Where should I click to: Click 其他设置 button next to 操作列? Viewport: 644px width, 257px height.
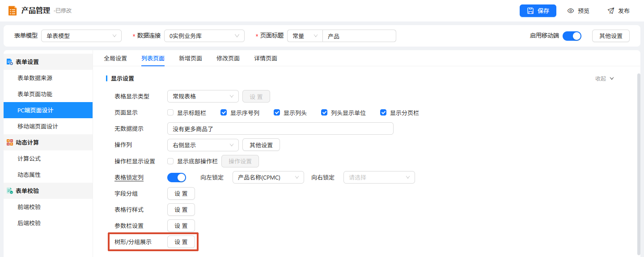[x=261, y=145]
